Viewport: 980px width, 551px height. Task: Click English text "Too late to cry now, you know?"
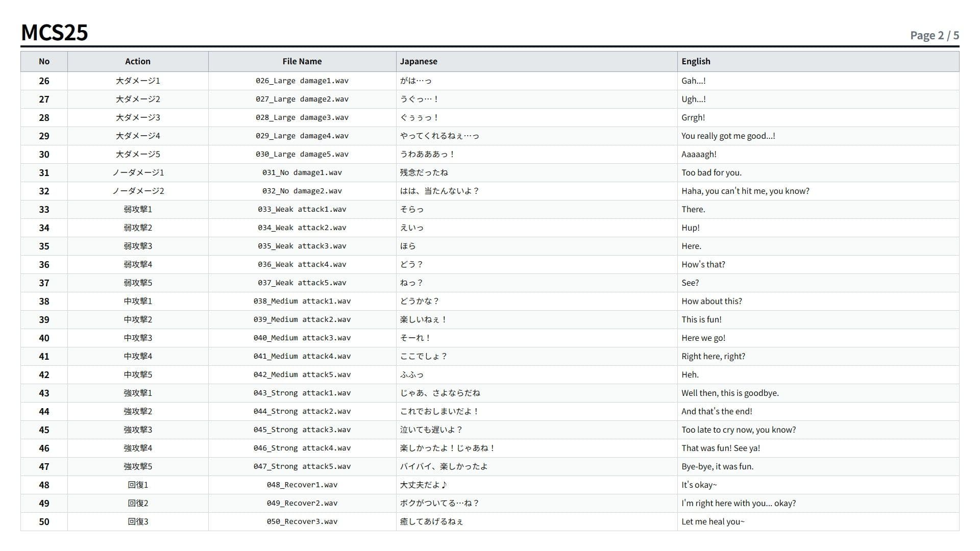(739, 430)
